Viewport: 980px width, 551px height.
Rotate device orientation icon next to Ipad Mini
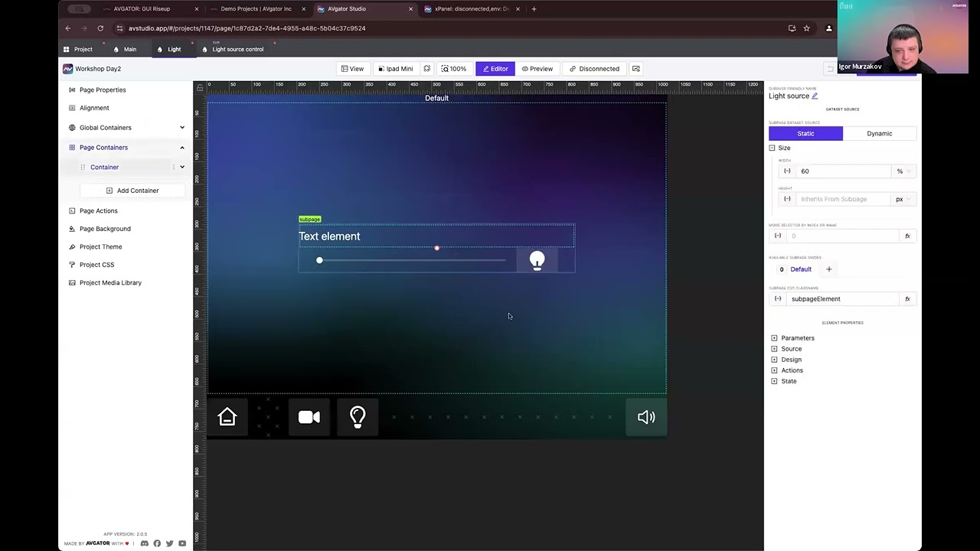click(x=427, y=69)
